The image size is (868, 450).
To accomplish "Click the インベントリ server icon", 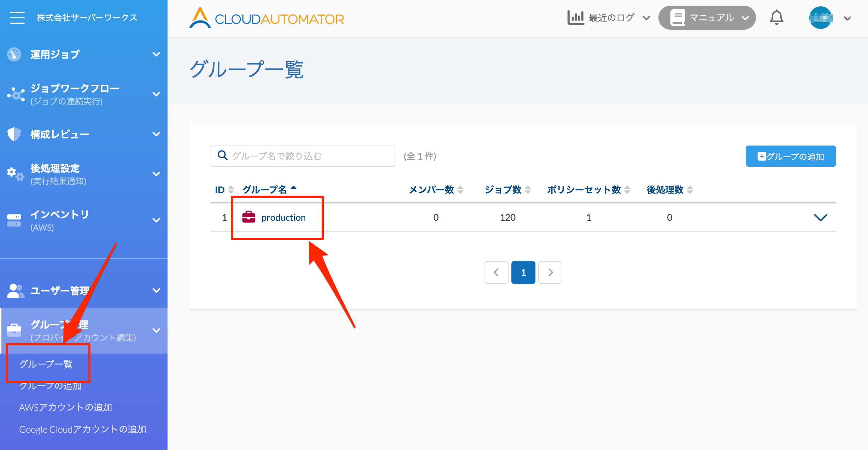I will click(14, 220).
